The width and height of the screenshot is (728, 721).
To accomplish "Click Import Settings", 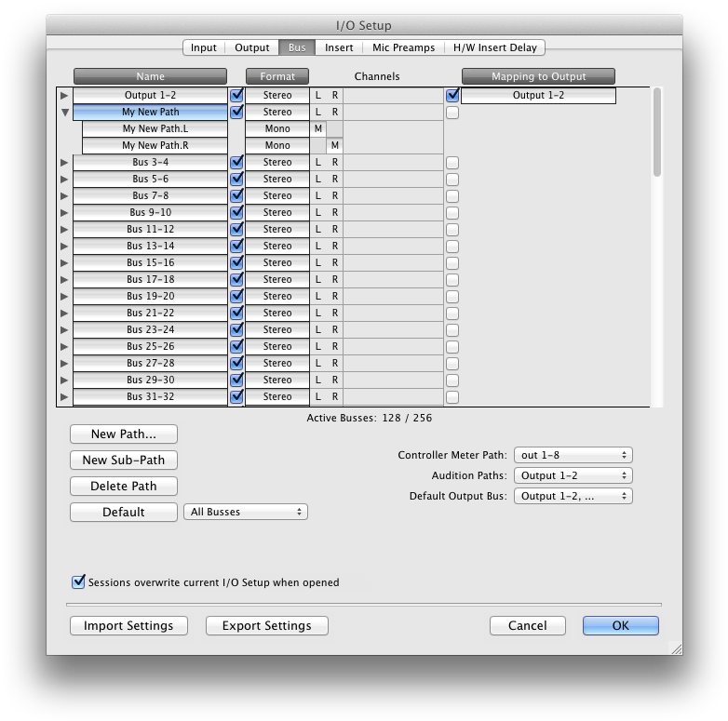I will (x=128, y=626).
